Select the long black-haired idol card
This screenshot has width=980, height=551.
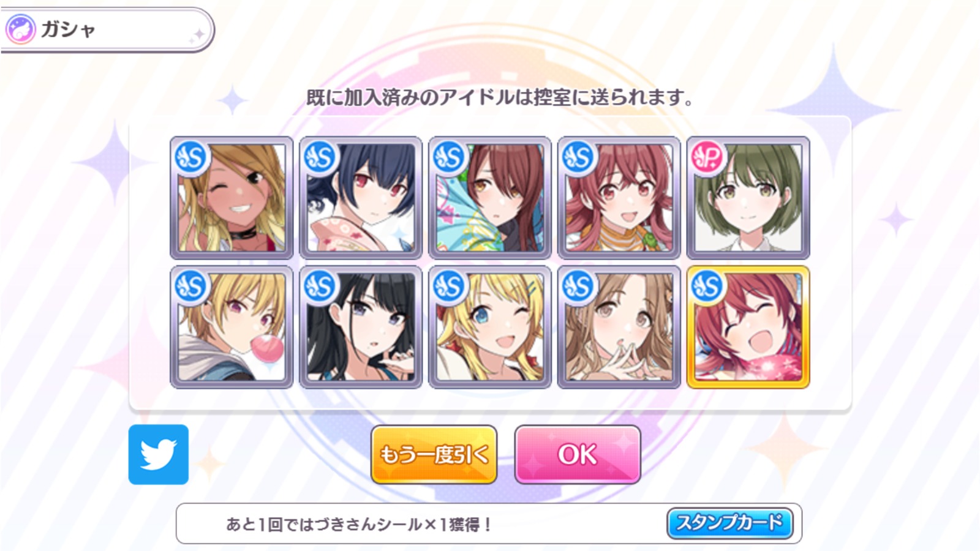tap(361, 327)
